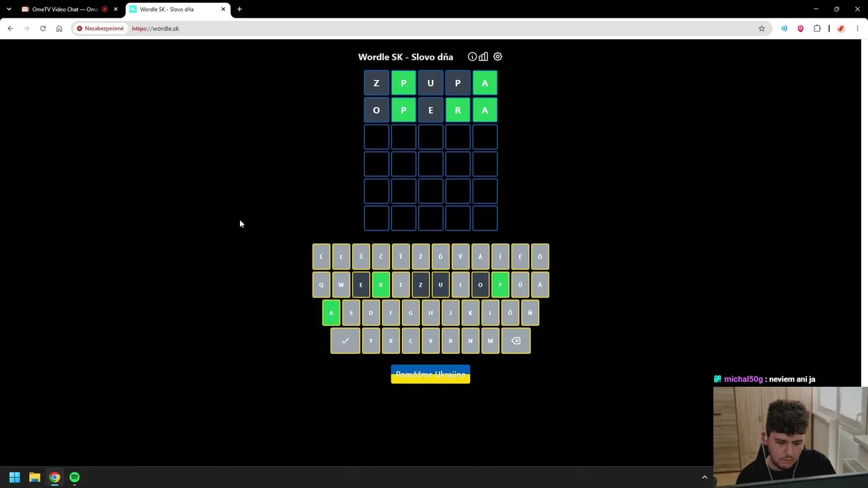Tap the Č key on the on-screen keyboard
Screen dimensions: 868x488
coord(381,257)
